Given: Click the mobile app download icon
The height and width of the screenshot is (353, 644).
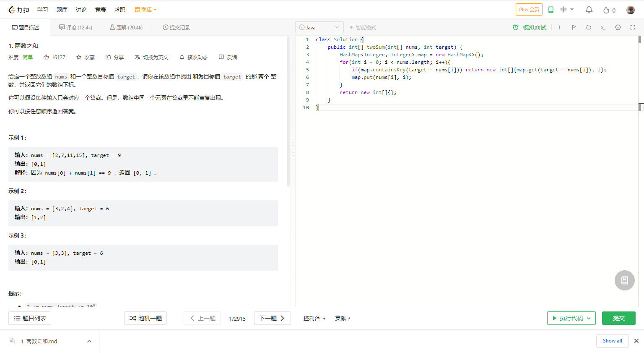Looking at the screenshot, I should (x=551, y=10).
